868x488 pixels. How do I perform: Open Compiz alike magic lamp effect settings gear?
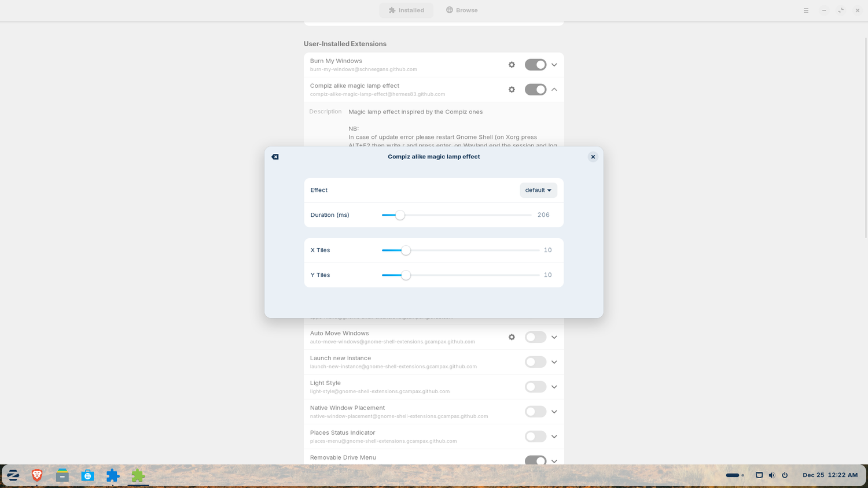512,90
